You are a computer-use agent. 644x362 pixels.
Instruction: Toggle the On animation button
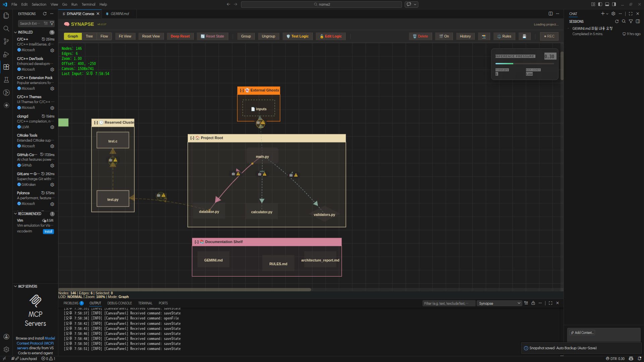444,36
